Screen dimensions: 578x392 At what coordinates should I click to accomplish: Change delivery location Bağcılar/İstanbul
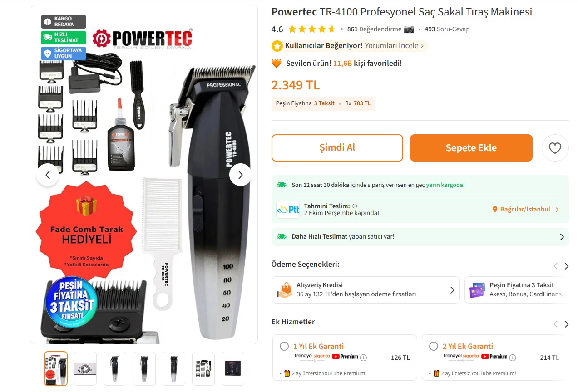526,210
